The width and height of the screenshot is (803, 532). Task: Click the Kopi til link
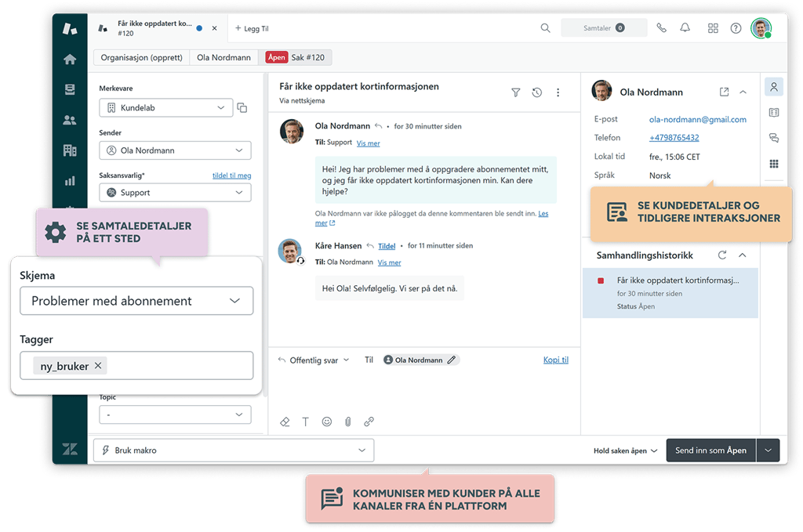pyautogui.click(x=555, y=360)
